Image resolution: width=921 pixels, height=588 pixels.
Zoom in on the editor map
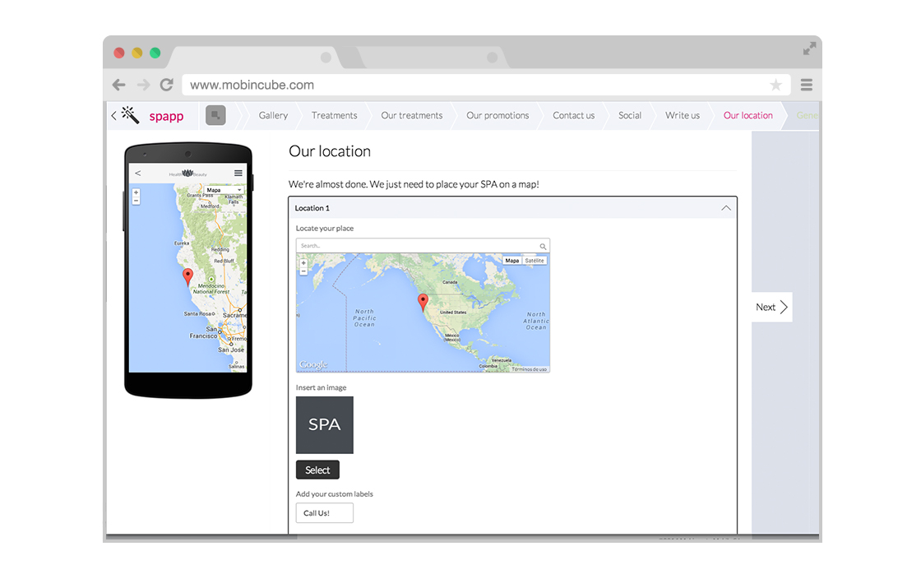click(x=303, y=262)
